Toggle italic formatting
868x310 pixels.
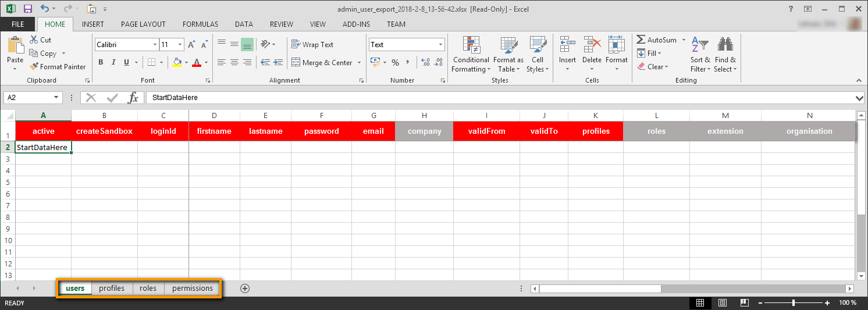(x=113, y=63)
